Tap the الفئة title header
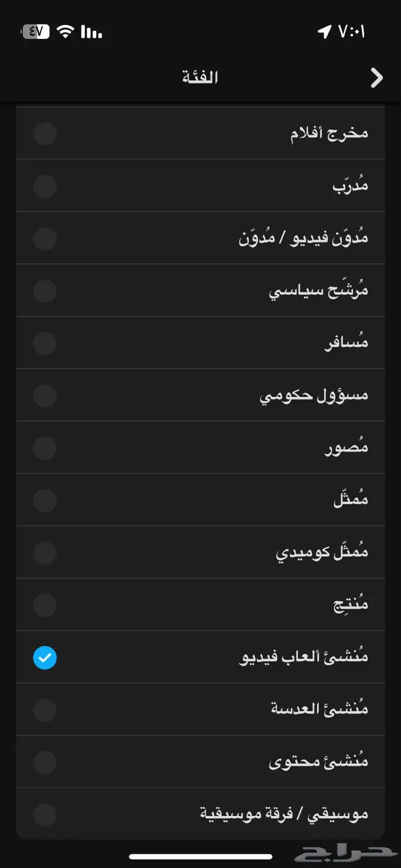The image size is (401, 868). click(199, 77)
